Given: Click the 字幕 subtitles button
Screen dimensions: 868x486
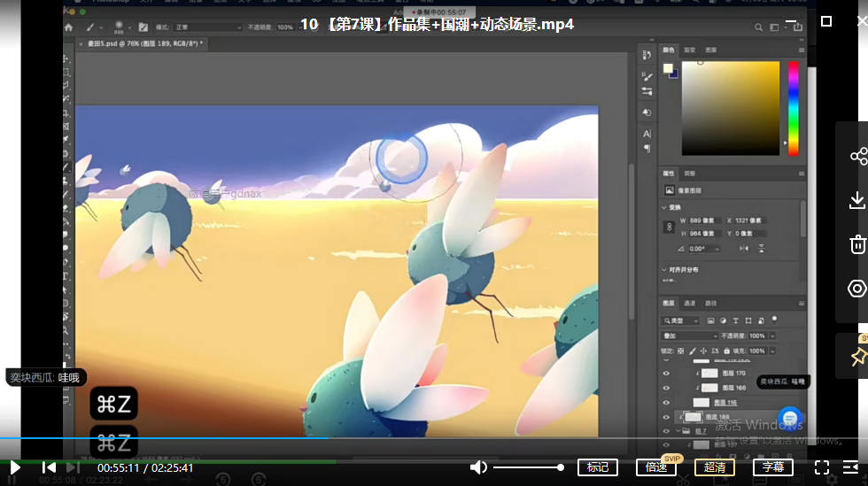Looking at the screenshot, I should (x=772, y=467).
